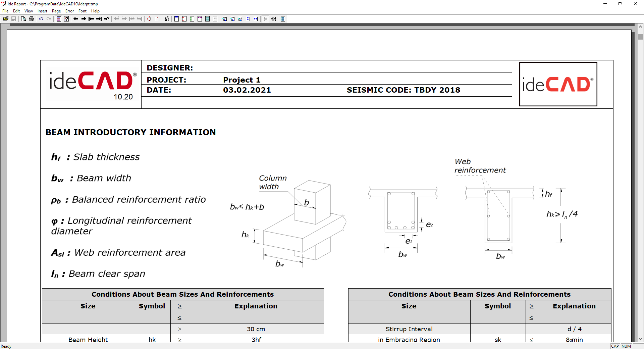Click the date '03.02.2021'
This screenshot has height=349, width=644.
tap(247, 90)
